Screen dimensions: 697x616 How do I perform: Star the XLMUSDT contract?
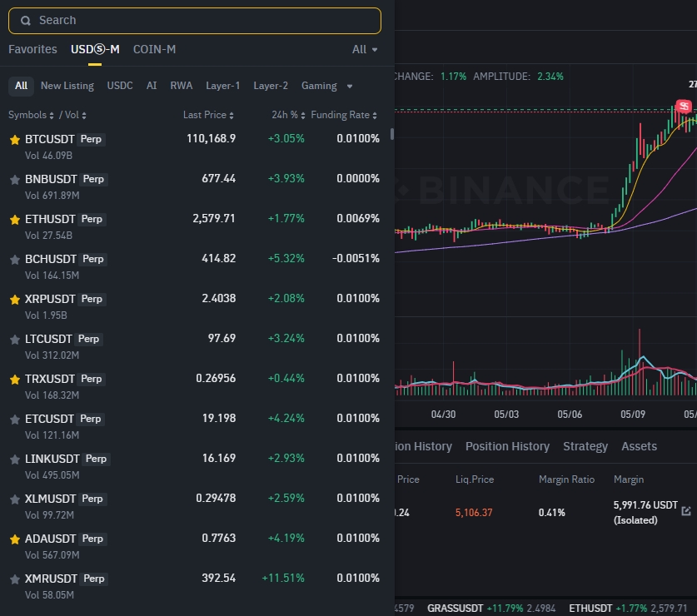(x=15, y=499)
